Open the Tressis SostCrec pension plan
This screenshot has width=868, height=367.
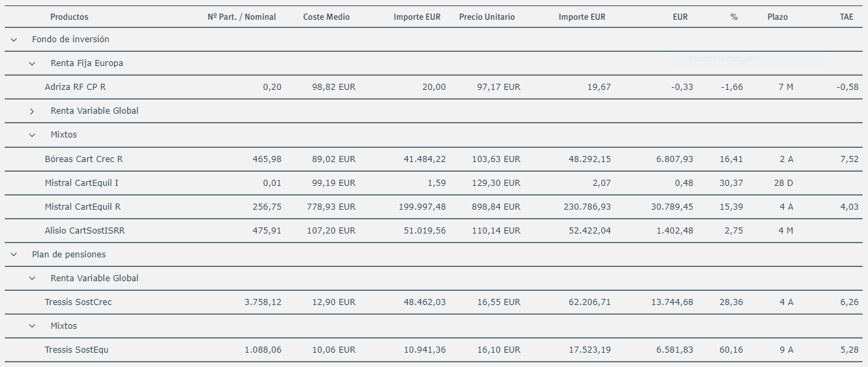pyautogui.click(x=78, y=302)
